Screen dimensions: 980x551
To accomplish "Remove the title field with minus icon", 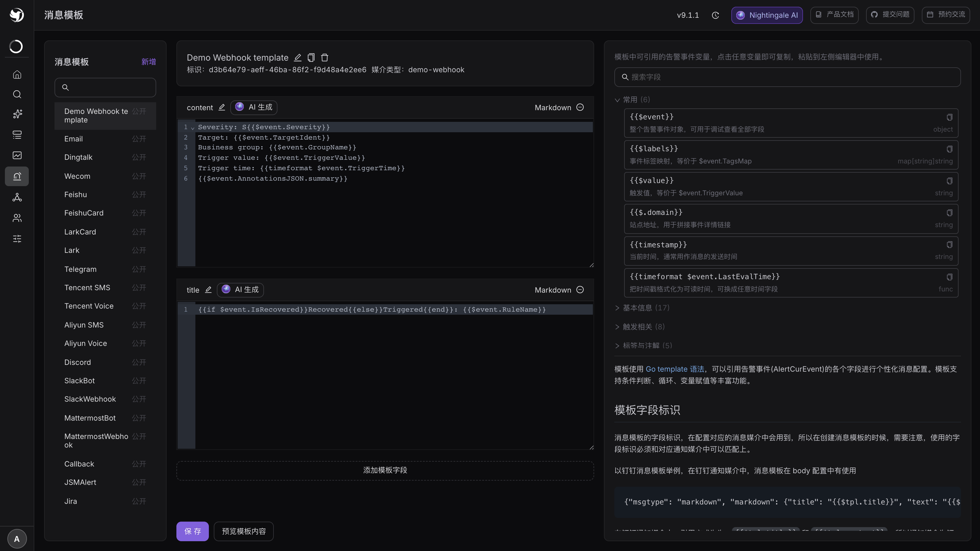I will tap(580, 290).
